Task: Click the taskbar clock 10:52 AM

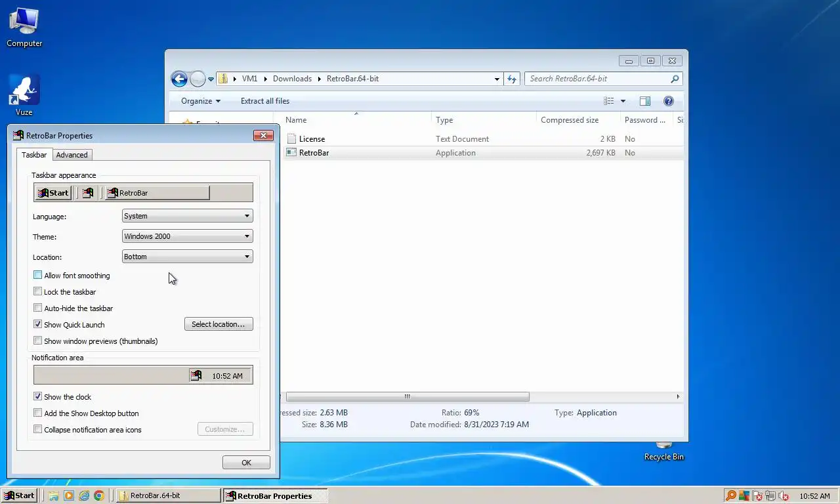Action: pyautogui.click(x=814, y=496)
